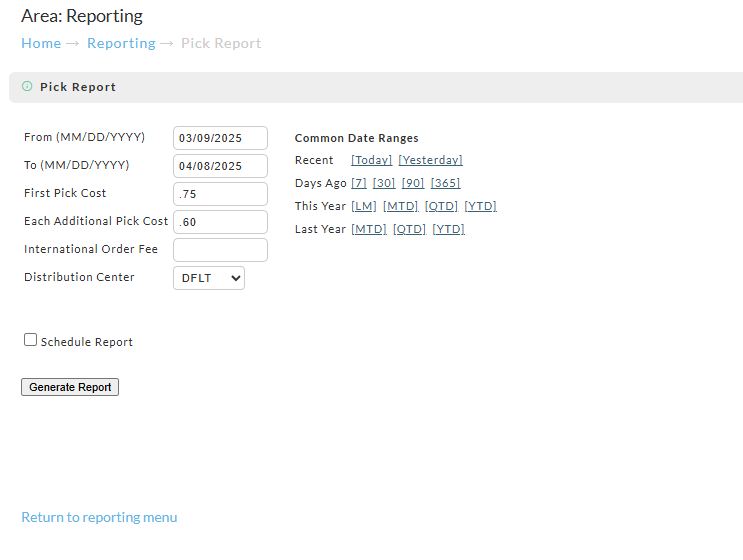Click the Generate Report button
Viewport: 743px width, 560px height.
pyautogui.click(x=70, y=387)
